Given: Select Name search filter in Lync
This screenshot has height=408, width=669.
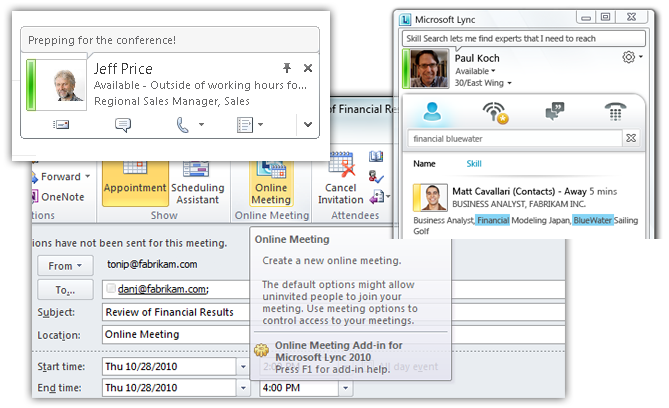Looking at the screenshot, I should (424, 164).
